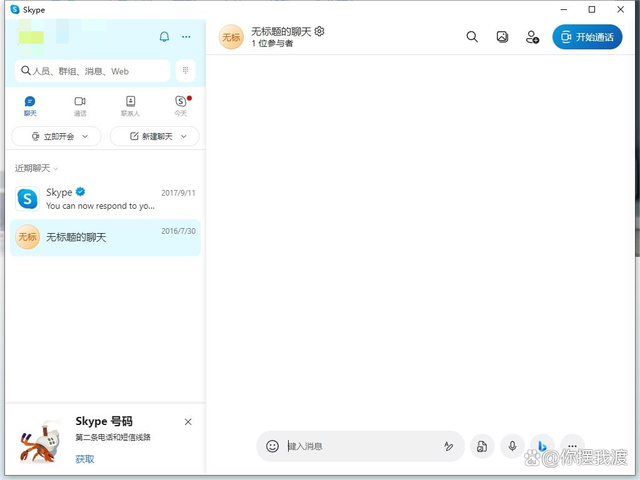
Task: Switch to the 聊天 (Chats) tab
Action: pyautogui.click(x=30, y=106)
